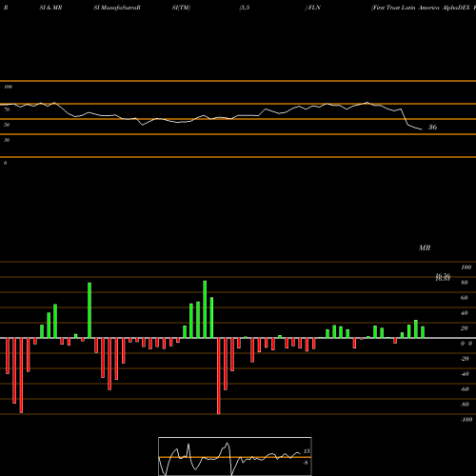Click the 'MR' panel title label
The width and height of the screenshot is (476, 476).
pyautogui.click(x=425, y=248)
